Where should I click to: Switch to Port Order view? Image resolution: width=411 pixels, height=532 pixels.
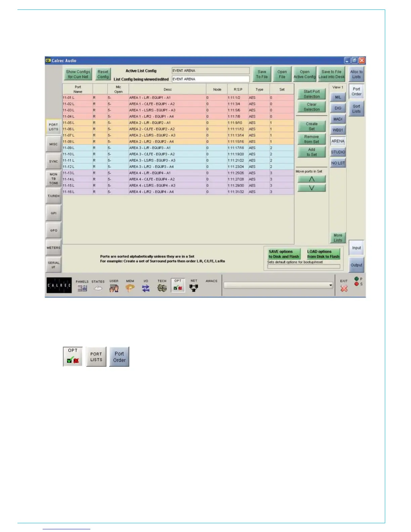[356, 91]
